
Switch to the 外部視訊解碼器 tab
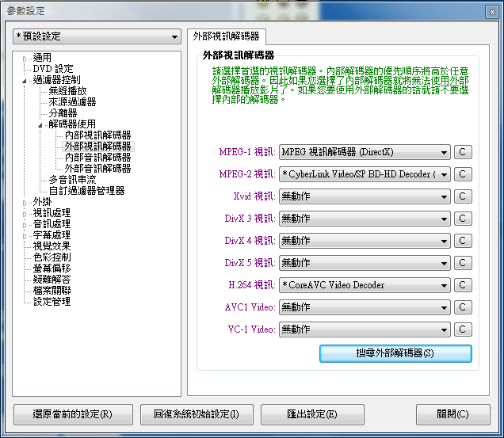pos(227,36)
